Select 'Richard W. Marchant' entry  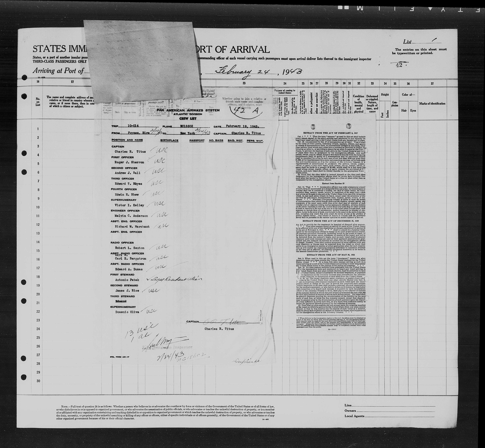click(x=132, y=226)
